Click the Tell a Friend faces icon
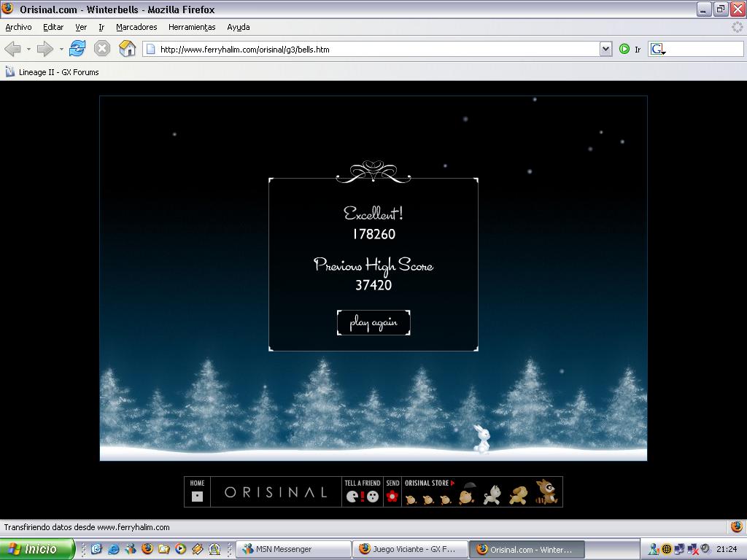This screenshot has height=560, width=747. [x=363, y=497]
